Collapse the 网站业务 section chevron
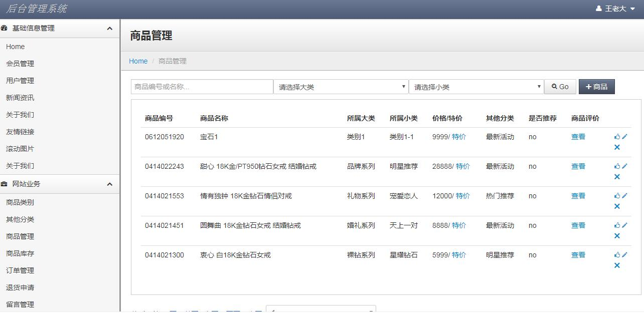This screenshot has height=313, width=644. click(x=109, y=184)
